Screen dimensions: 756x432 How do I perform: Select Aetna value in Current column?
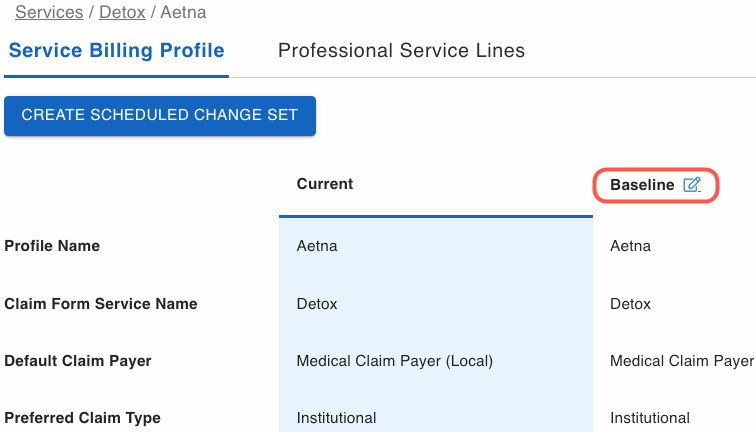(317, 246)
